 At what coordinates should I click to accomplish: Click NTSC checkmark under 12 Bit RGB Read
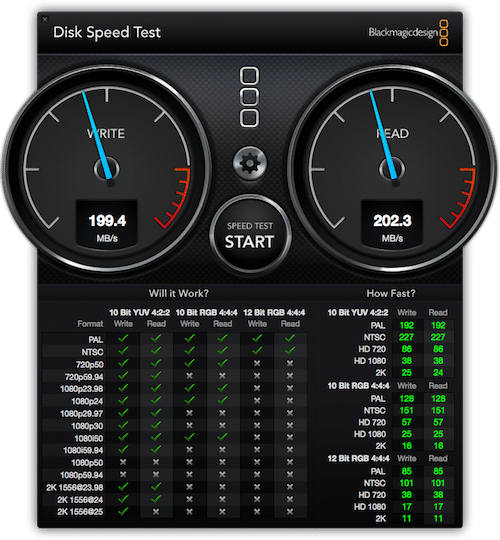(290, 351)
